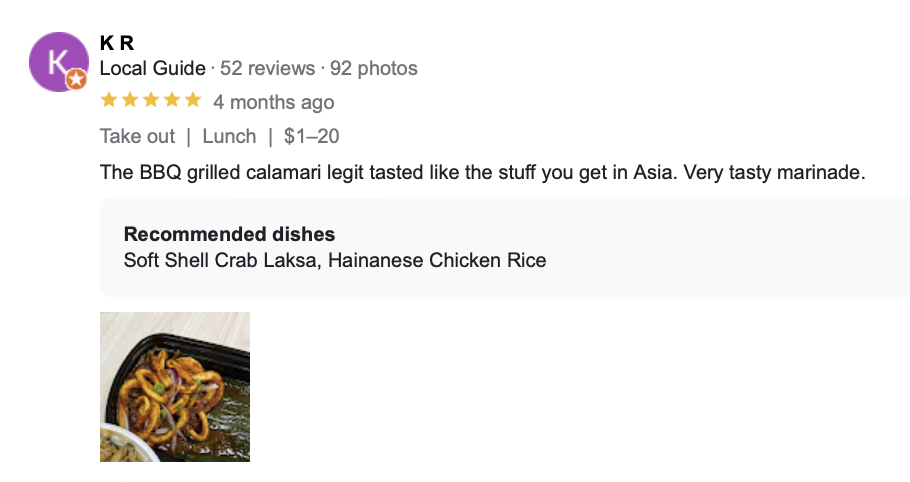Open reviewer name K R profile
The width and height of the screenshot is (910, 482).
pyautogui.click(x=117, y=43)
